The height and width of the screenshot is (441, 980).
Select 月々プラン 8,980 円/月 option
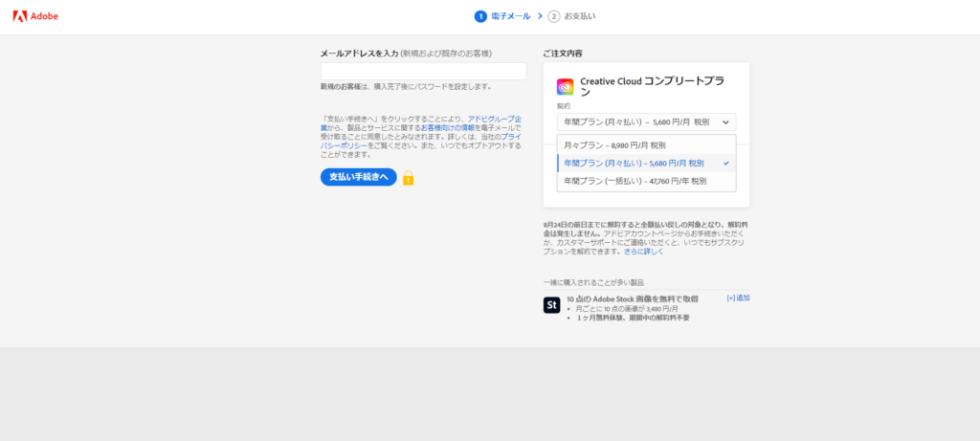pos(646,145)
